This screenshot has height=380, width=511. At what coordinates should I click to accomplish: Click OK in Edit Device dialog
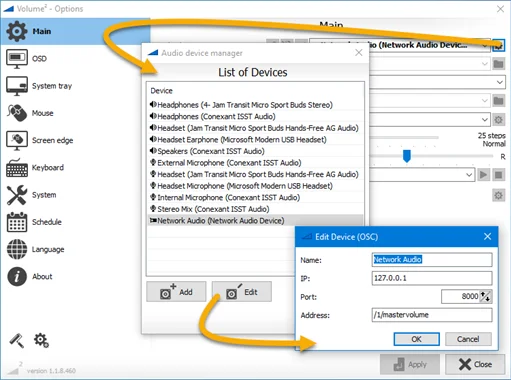click(416, 339)
